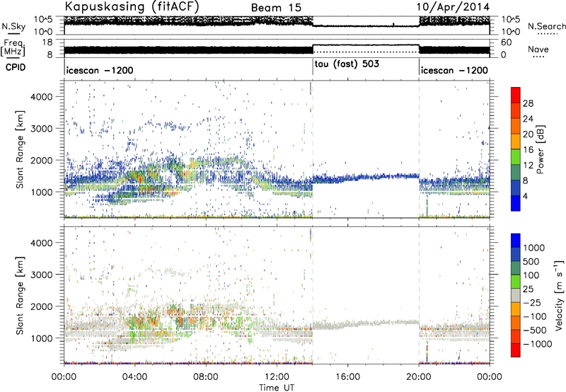This screenshot has height=392, width=566.
Task: Select the tau (fast) 503 CPID text
Action: click(x=347, y=64)
